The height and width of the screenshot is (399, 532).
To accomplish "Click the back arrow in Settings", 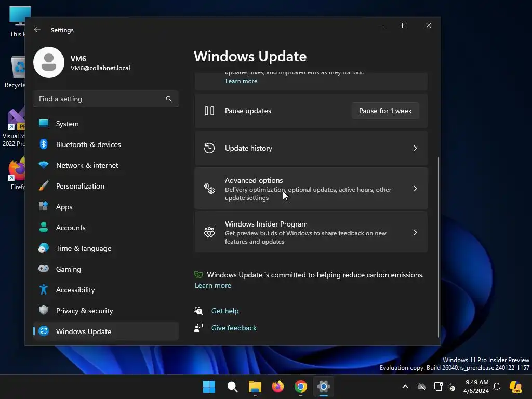I will pos(37,30).
